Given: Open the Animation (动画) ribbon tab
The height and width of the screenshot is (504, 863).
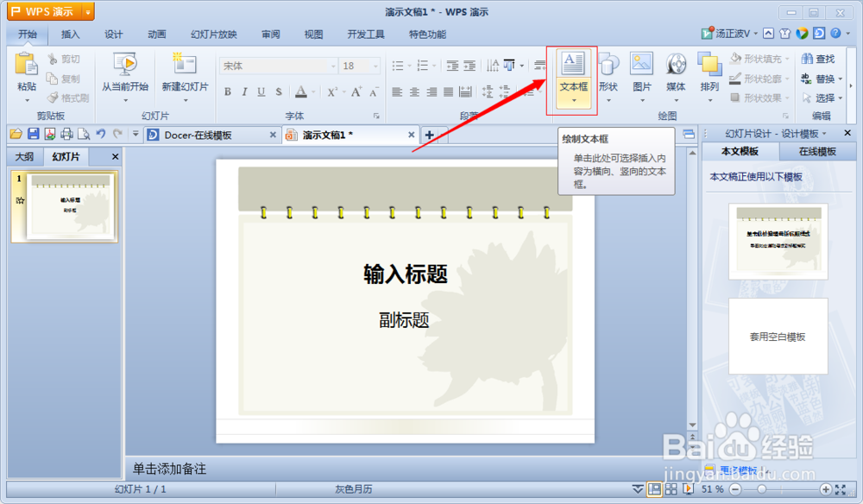Looking at the screenshot, I should click(x=157, y=35).
